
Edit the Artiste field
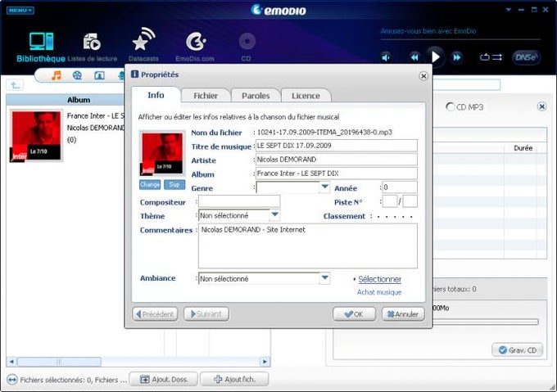336,160
